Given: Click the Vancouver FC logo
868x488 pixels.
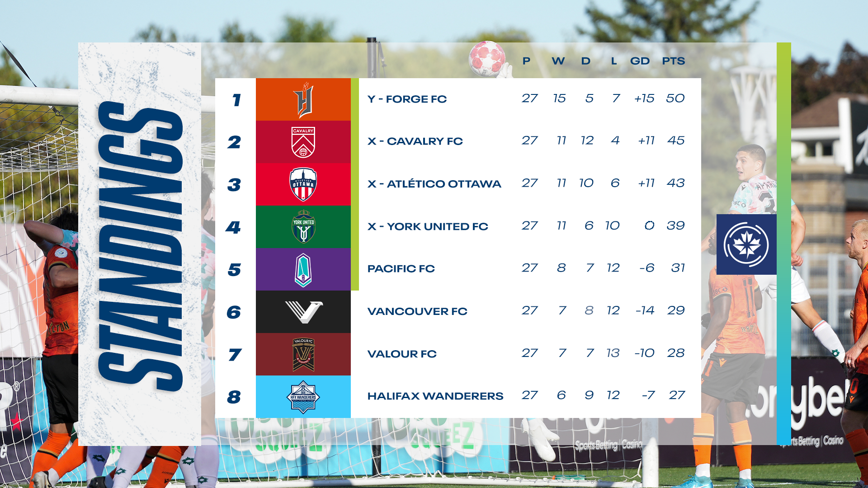Looking at the screenshot, I should click(304, 312).
